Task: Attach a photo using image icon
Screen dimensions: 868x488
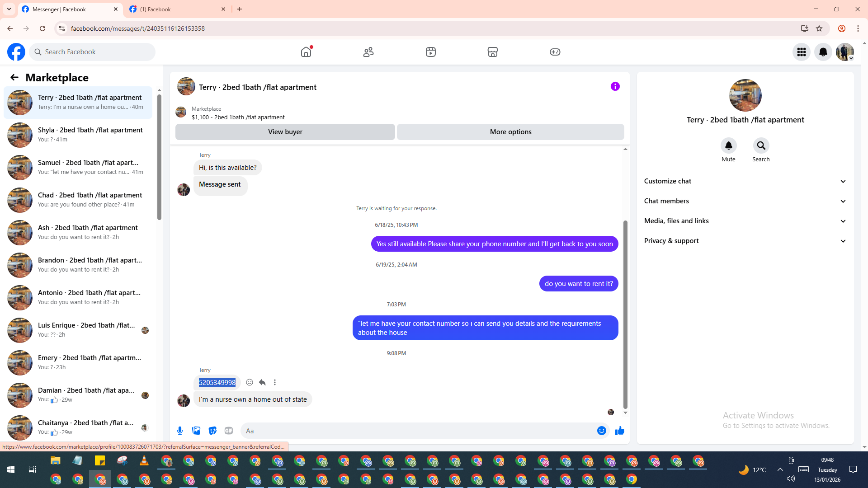Action: tap(196, 431)
